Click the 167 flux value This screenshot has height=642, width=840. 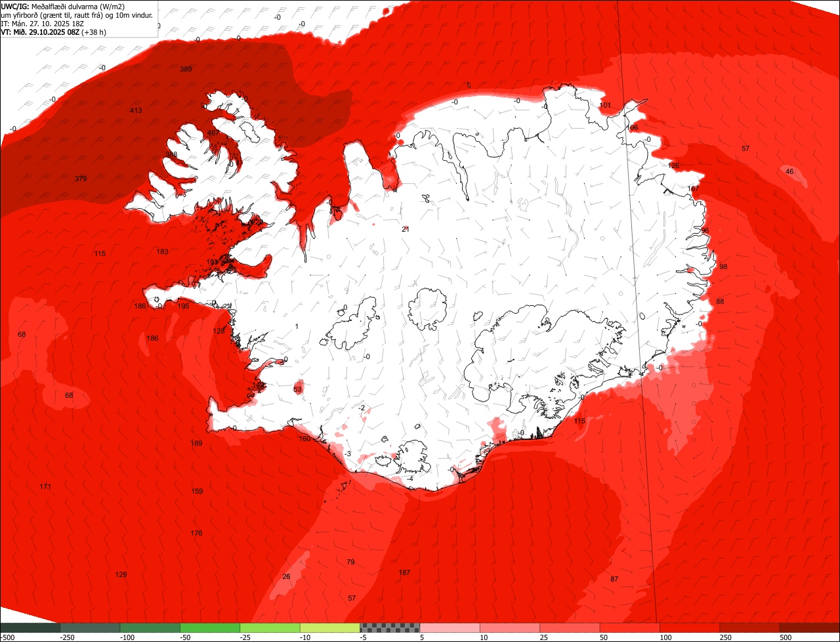(694, 188)
